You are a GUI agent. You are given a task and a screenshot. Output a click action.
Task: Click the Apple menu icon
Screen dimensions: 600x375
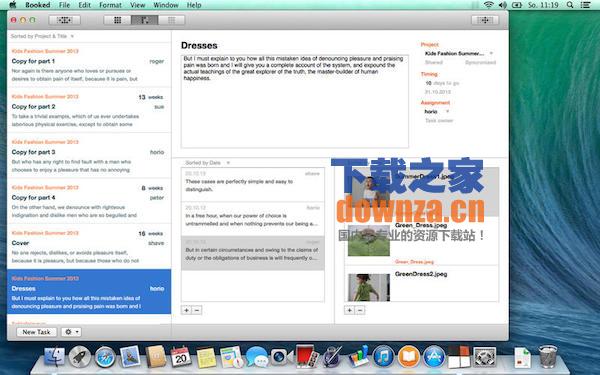coord(13,5)
